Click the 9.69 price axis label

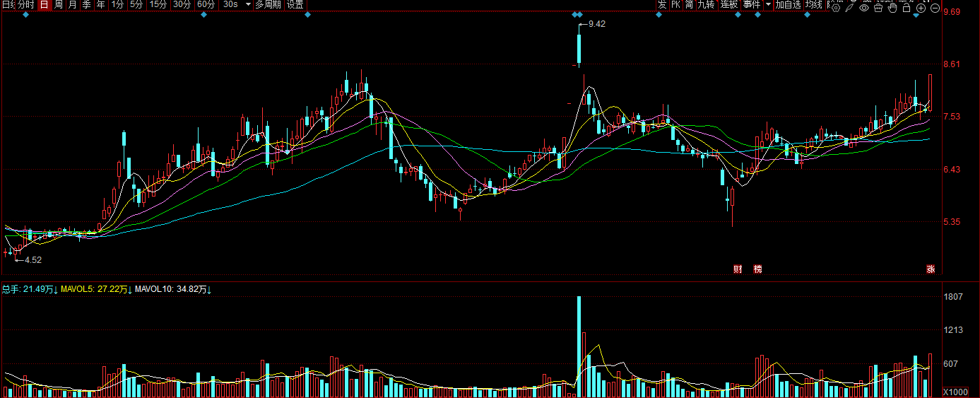coord(951,11)
